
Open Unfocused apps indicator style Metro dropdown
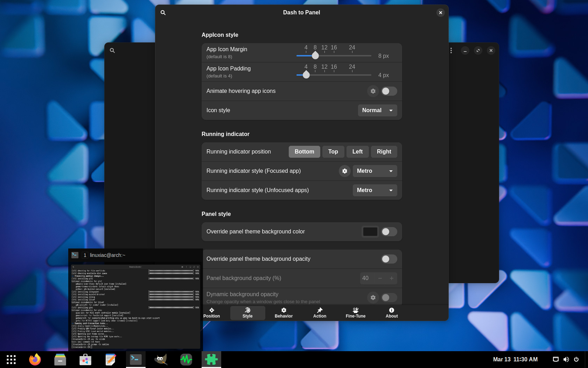tap(375, 190)
